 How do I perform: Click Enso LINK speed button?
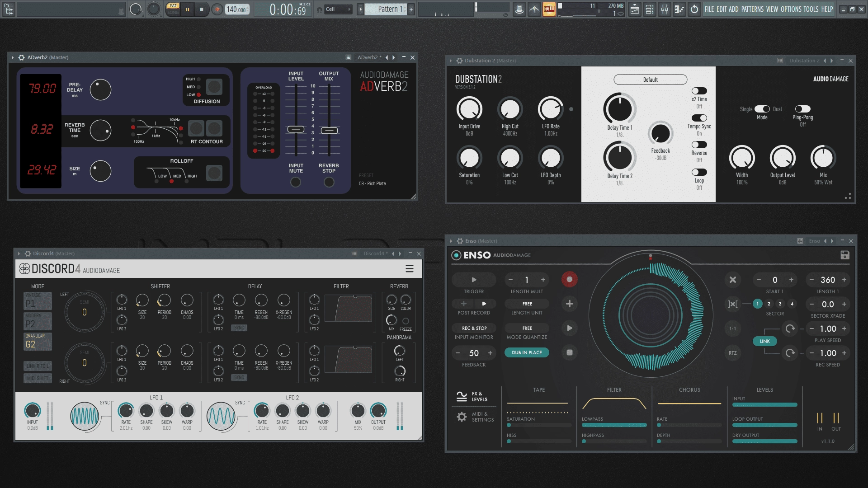tap(764, 341)
